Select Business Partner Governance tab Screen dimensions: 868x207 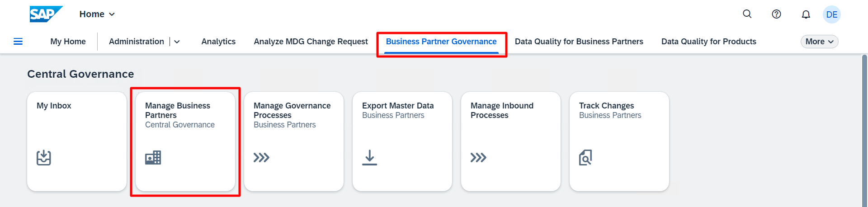[x=441, y=42]
